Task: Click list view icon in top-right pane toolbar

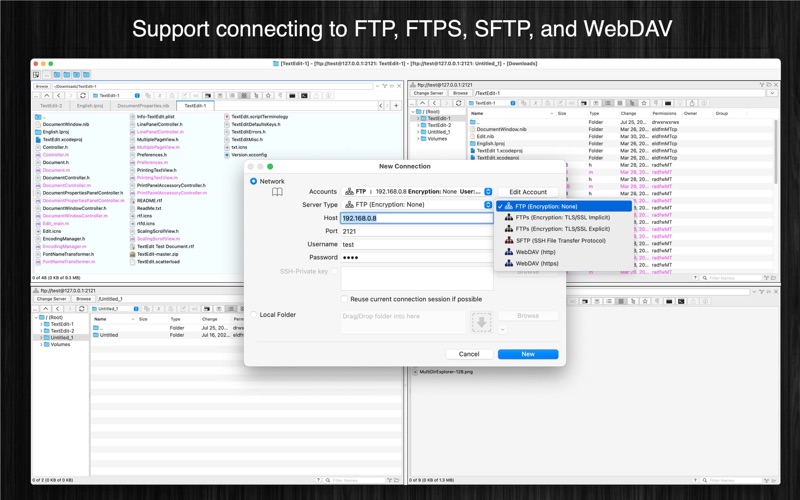Action: point(608,103)
